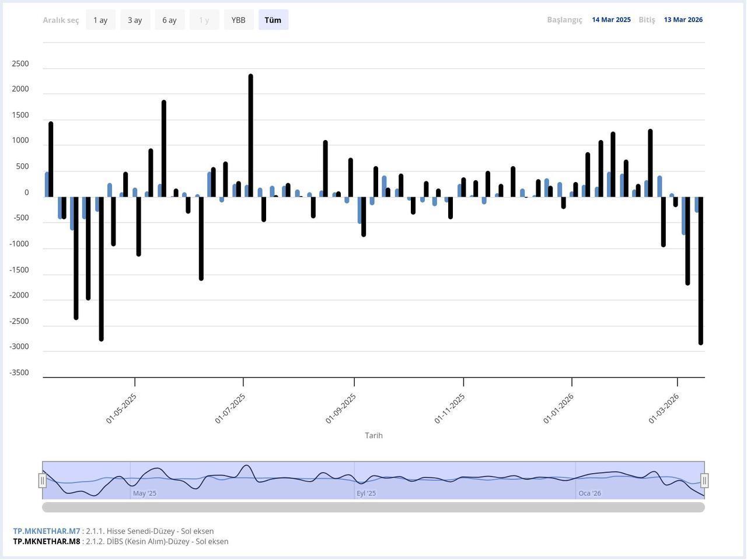Toggle the Tüm range selection

(x=273, y=19)
